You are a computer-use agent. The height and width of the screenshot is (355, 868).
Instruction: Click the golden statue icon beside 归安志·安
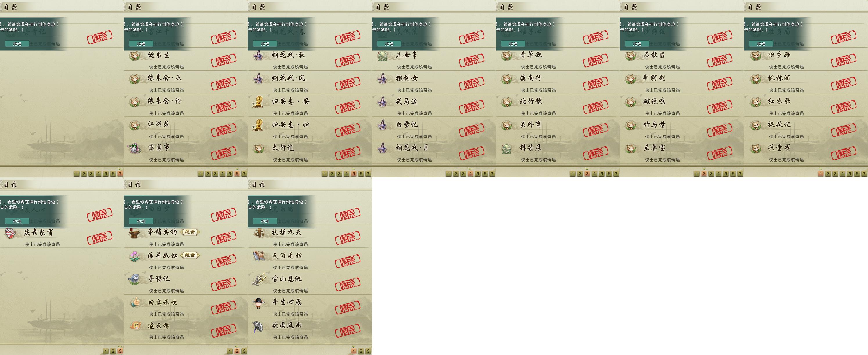[x=258, y=102]
